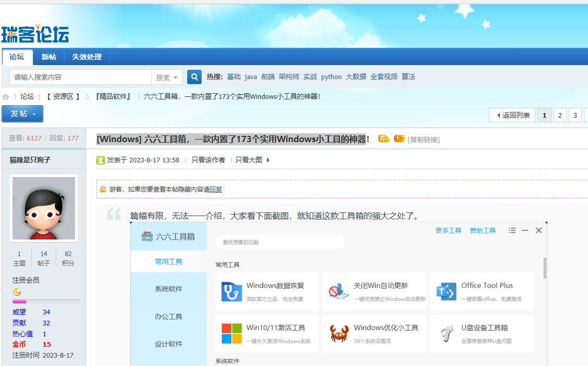Click the 瑞客论坛 site logo

pos(35,34)
